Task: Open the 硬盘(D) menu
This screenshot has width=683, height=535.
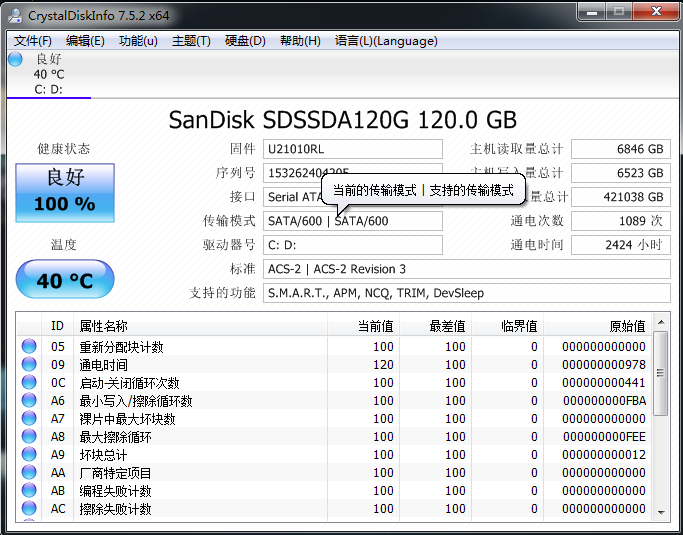Action: coord(245,41)
